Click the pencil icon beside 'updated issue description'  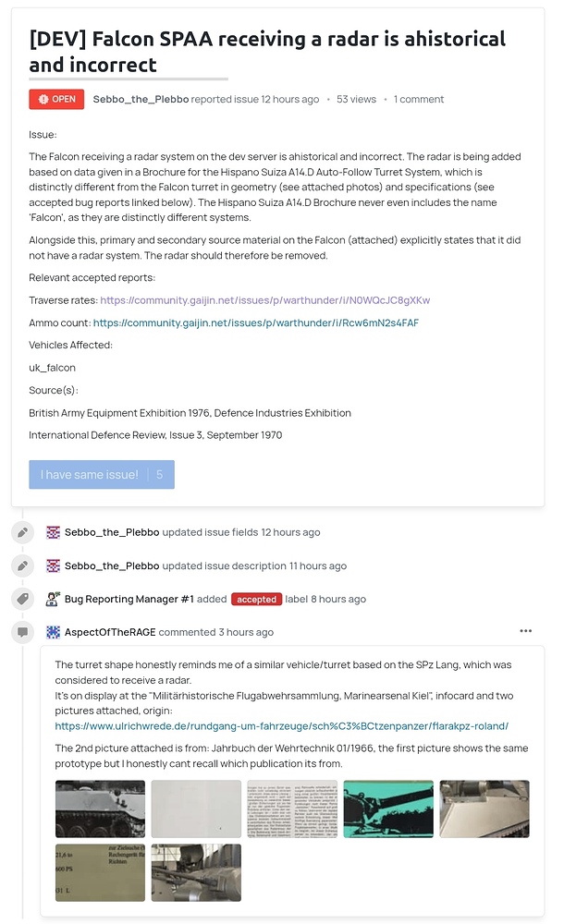tap(22, 565)
